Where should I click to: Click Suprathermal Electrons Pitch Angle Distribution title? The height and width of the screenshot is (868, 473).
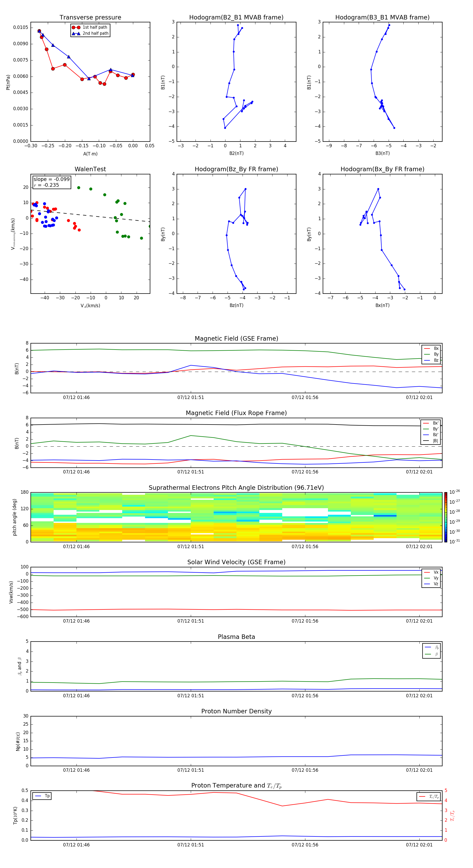point(236,488)
